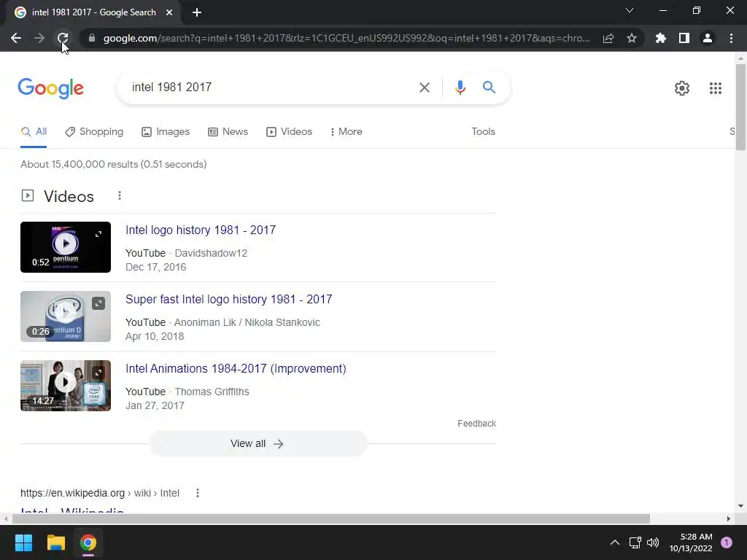This screenshot has width=747, height=560.
Task: Click the horizontal scrollbar thumb
Action: point(331,518)
